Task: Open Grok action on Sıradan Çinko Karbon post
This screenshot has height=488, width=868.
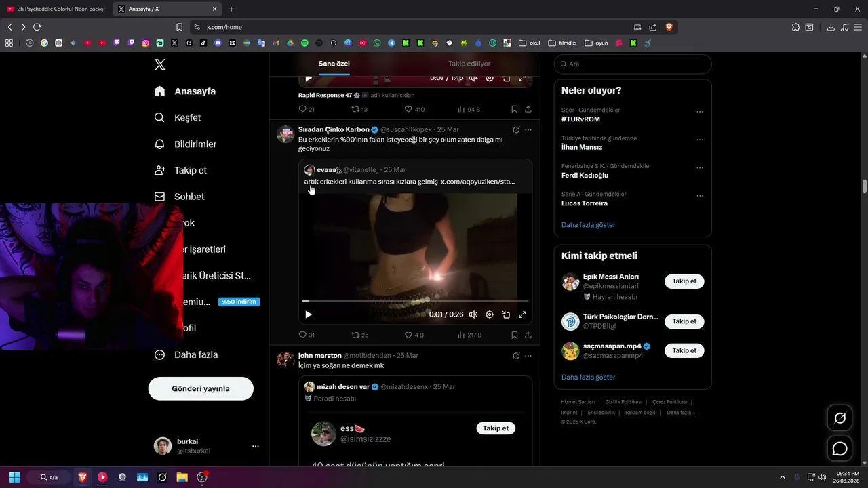Action: pos(516,129)
